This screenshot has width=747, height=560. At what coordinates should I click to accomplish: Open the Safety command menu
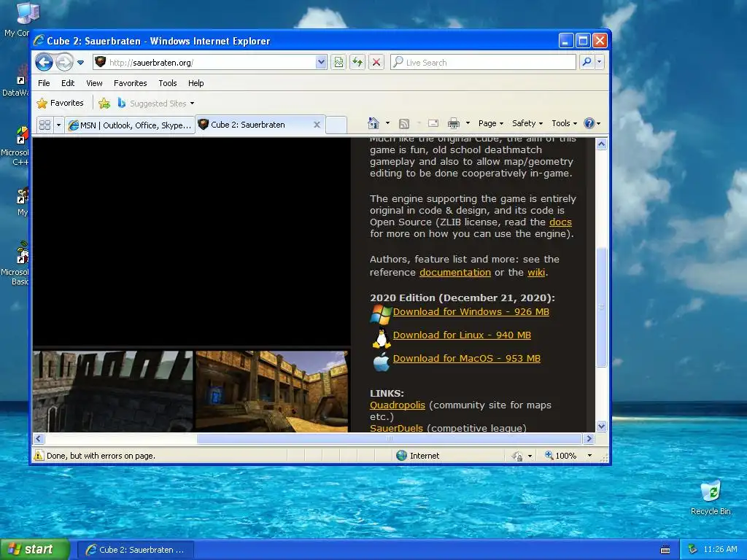[x=527, y=123]
